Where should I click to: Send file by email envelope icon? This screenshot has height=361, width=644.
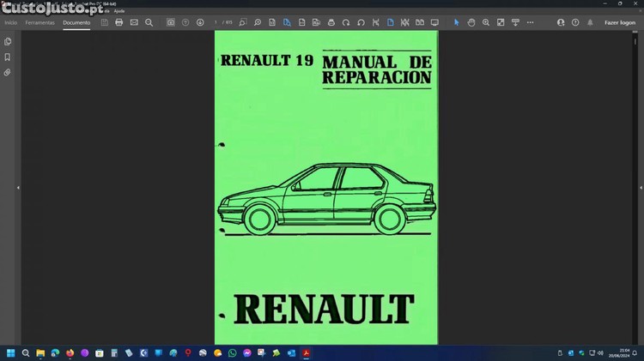134,22
